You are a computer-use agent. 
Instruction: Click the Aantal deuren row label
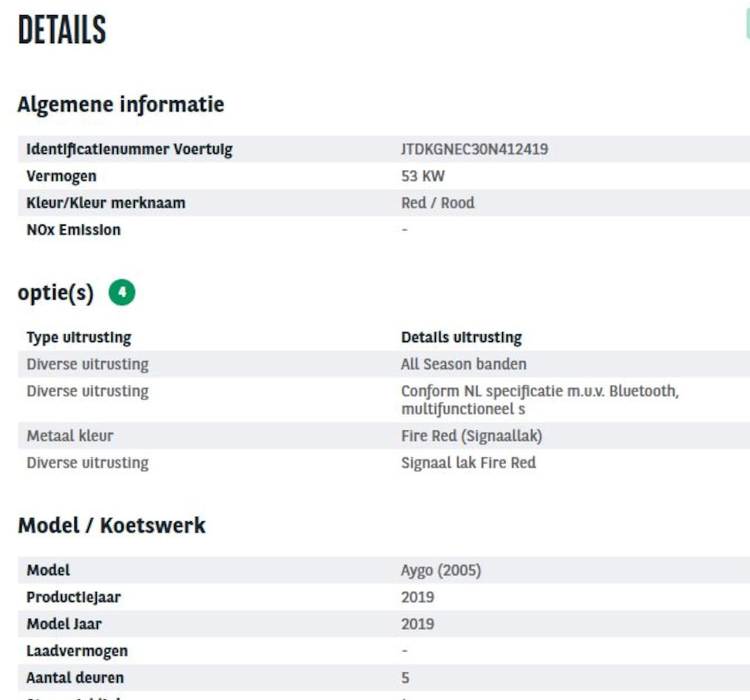coord(75,678)
